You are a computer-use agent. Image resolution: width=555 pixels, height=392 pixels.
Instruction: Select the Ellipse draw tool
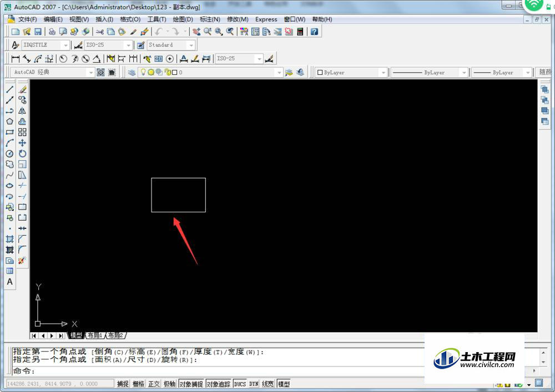pyautogui.click(x=9, y=186)
